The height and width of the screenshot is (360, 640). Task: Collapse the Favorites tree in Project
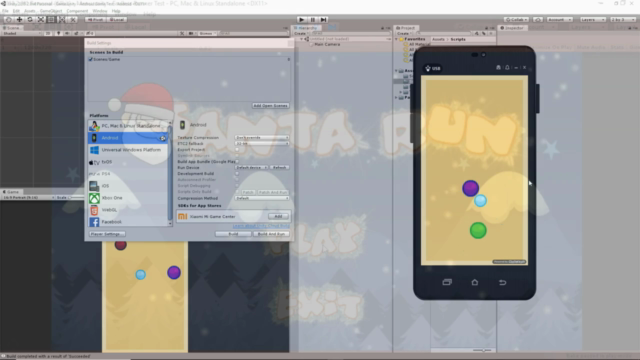coord(396,39)
